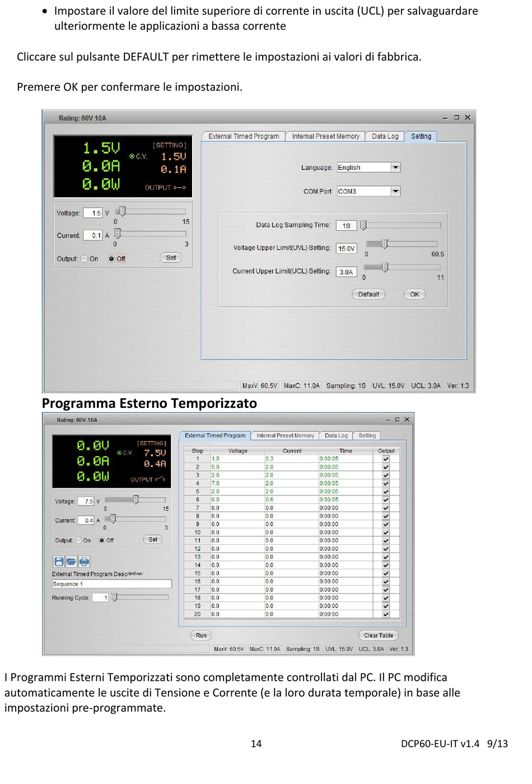Click the Clear Table button

pos(379,635)
